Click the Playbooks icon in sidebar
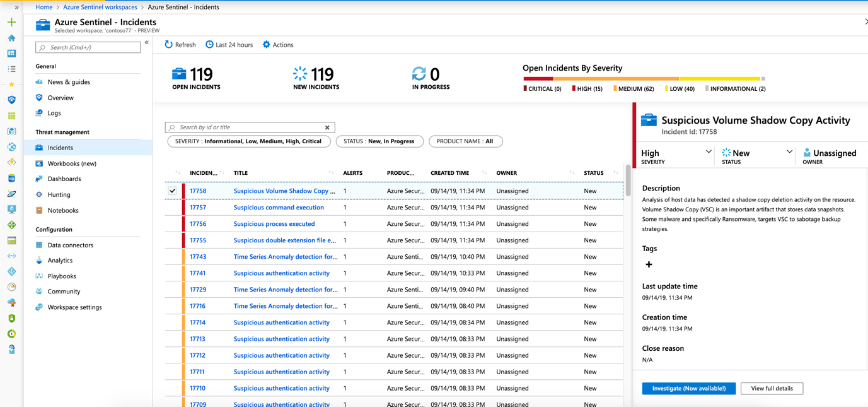Screen dimensions: 868x407 click(x=39, y=276)
